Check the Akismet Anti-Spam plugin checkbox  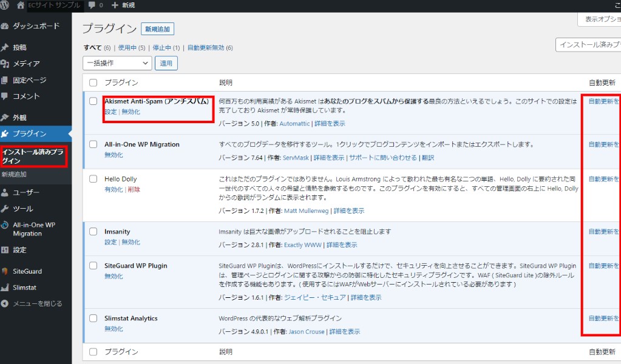[93, 101]
